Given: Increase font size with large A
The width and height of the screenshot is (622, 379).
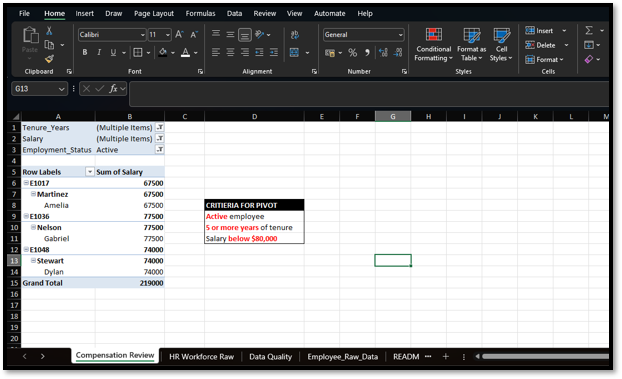Looking at the screenshot, I should tap(179, 35).
